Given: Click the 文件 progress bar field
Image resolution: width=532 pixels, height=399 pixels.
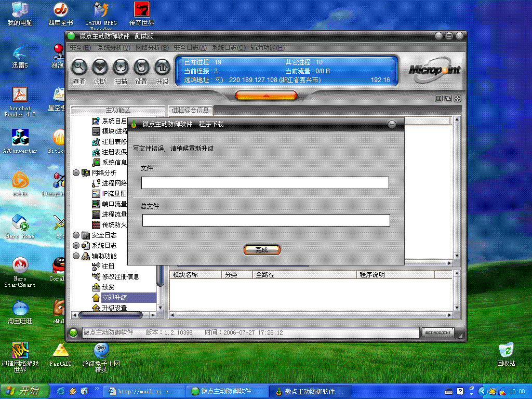Looking at the screenshot, I should point(265,183).
